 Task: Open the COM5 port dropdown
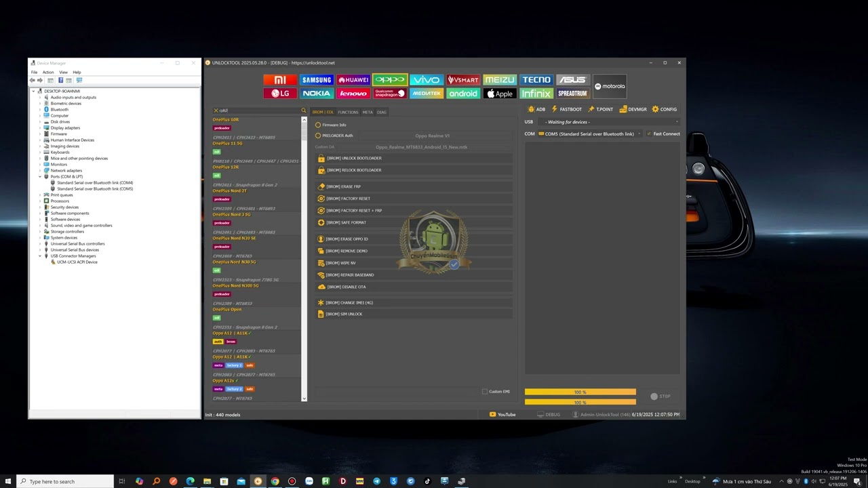click(x=589, y=134)
